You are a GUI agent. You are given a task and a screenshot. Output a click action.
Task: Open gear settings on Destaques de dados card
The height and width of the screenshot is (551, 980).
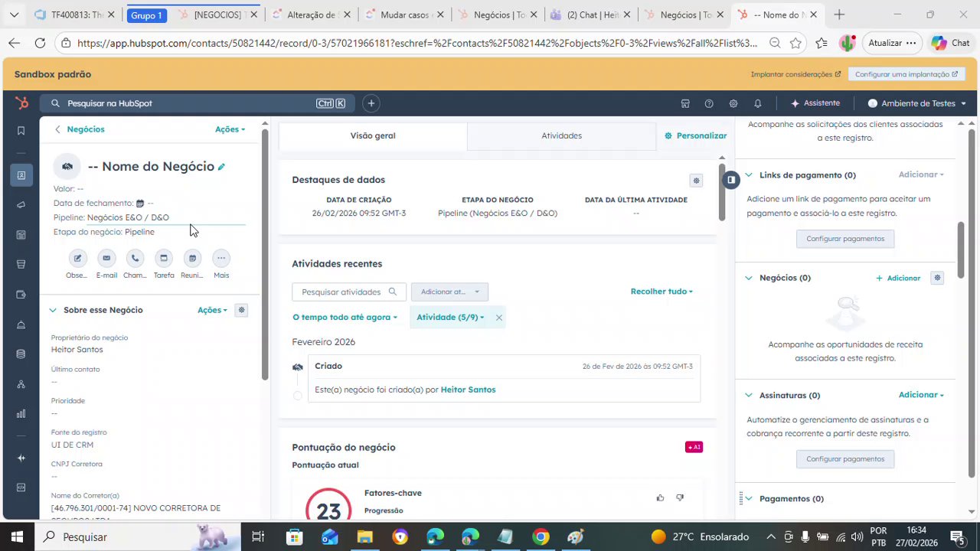coord(696,181)
